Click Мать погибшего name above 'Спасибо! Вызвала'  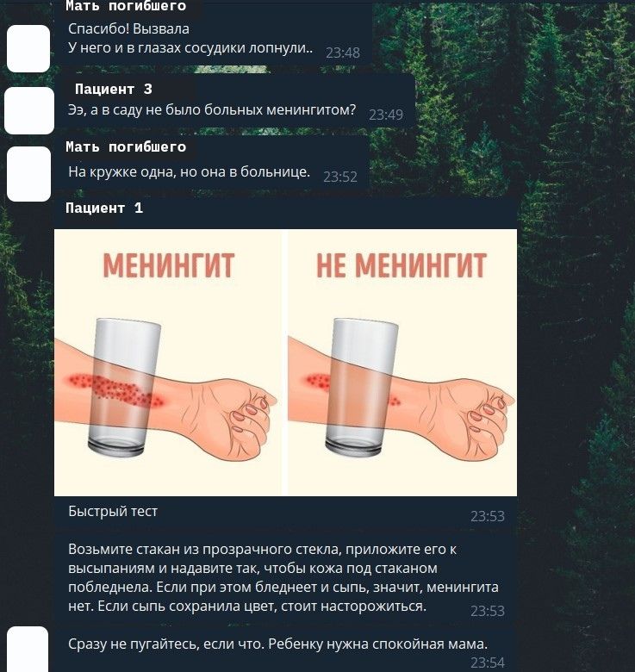(126, 6)
